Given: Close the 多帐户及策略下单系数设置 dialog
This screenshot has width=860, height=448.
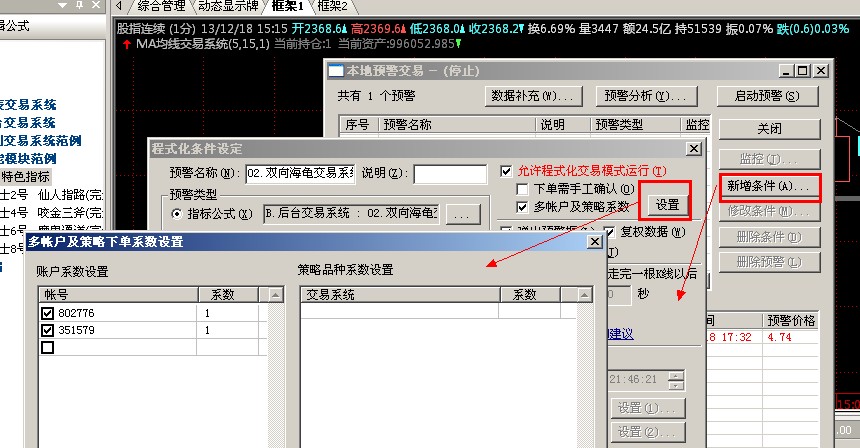Looking at the screenshot, I should pos(594,242).
